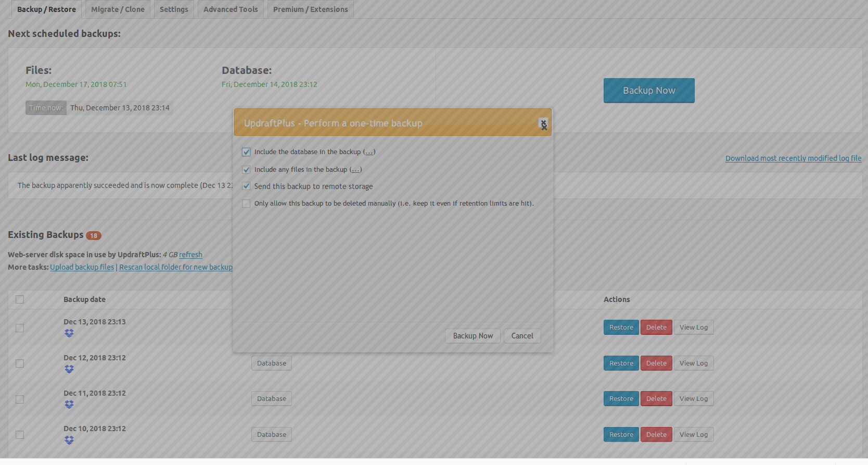
Task: Open the Settings tab
Action: pos(174,9)
